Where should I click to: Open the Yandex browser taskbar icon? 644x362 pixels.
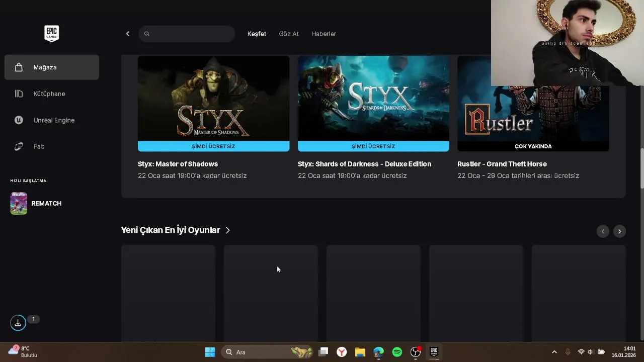coord(342,352)
